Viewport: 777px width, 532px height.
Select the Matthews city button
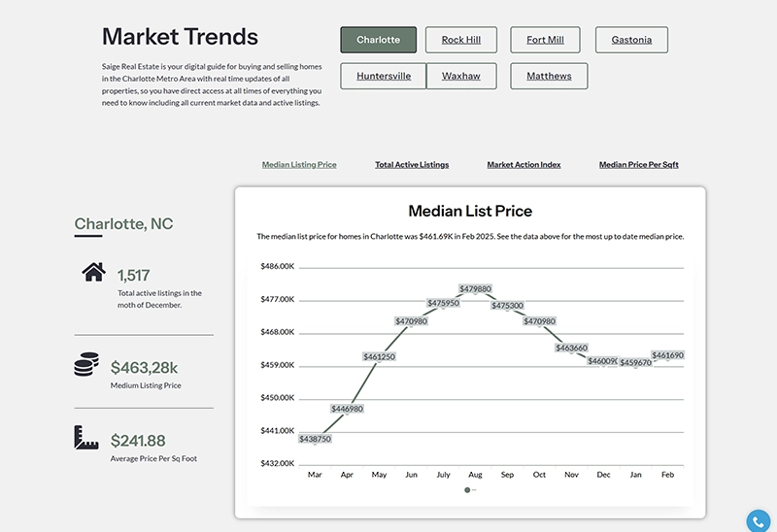(x=549, y=76)
